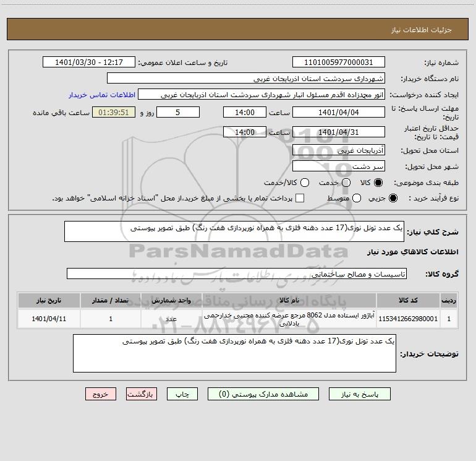Click the استان محل تحویل field
Image resolution: width=476 pixels, height=461 pixels.
click(339, 150)
